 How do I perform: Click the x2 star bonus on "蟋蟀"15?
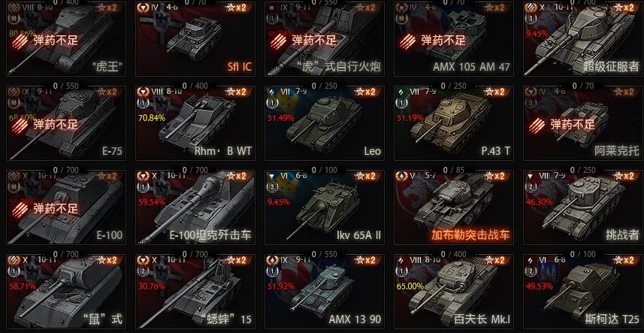click(237, 260)
